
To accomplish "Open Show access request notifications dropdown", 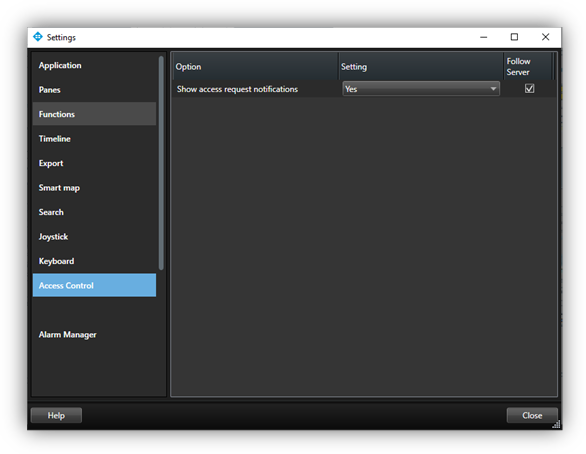I will (421, 89).
